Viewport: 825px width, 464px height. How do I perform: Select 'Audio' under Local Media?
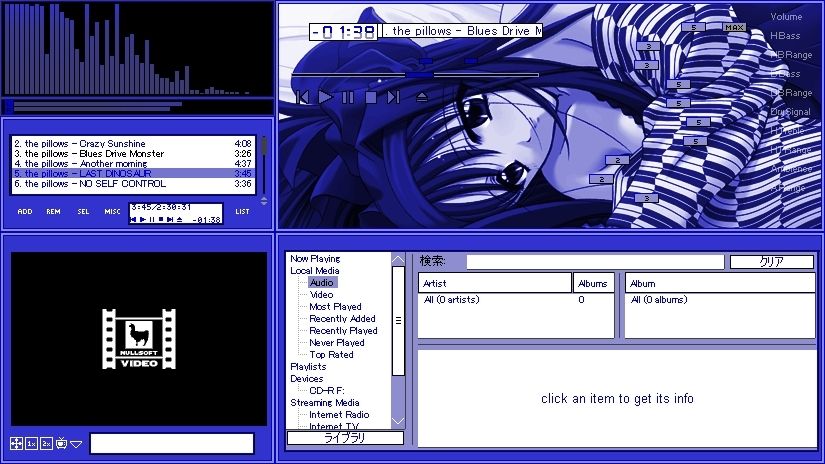(x=321, y=283)
